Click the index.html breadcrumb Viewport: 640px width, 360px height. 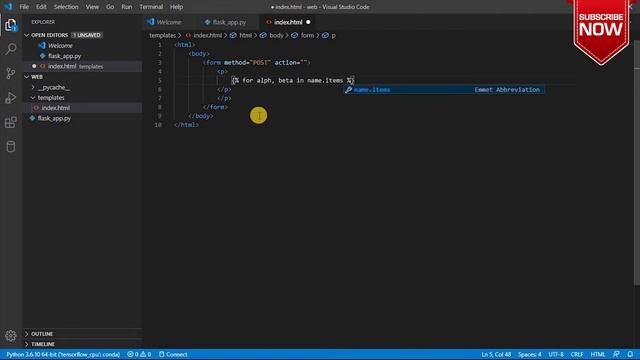207,36
